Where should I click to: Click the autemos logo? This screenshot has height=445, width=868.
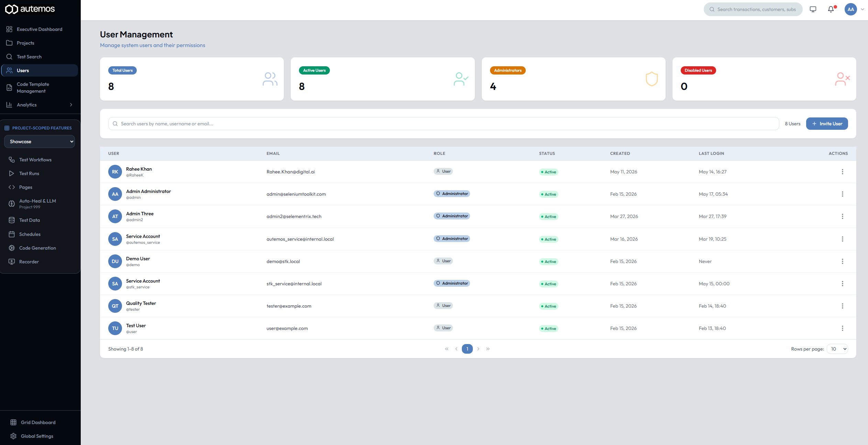(x=30, y=9)
